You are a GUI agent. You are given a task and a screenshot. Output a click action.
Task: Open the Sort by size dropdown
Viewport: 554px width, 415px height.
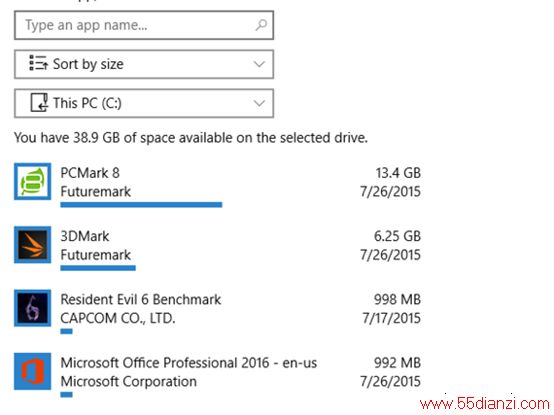(x=144, y=64)
